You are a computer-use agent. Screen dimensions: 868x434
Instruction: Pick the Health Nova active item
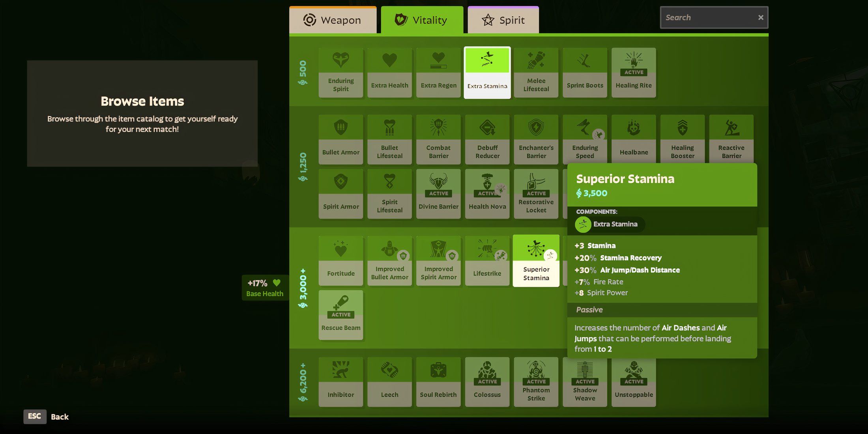(487, 194)
